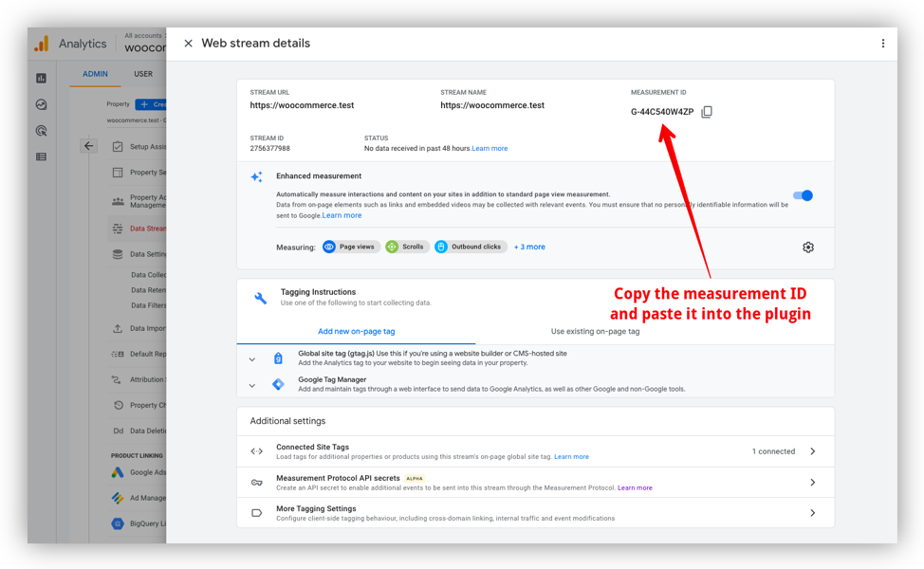Select the Add new on-page tag tab
This screenshot has width=924, height=569.
pos(356,332)
